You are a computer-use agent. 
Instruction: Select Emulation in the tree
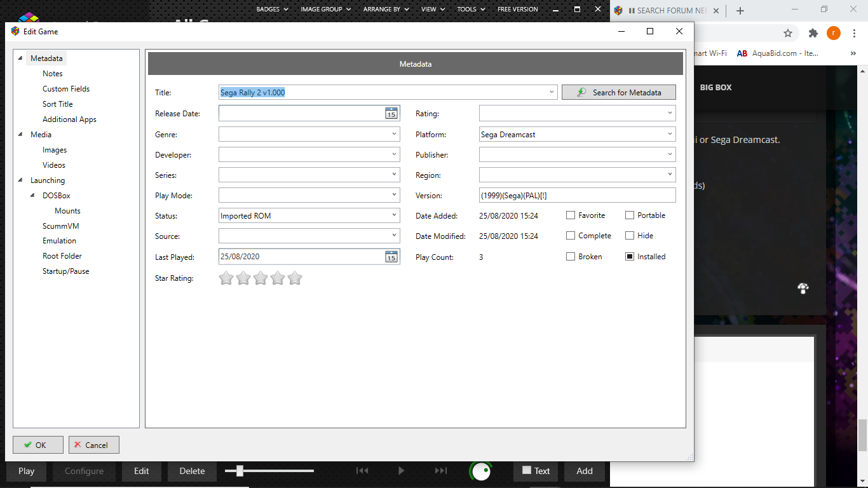click(x=59, y=241)
